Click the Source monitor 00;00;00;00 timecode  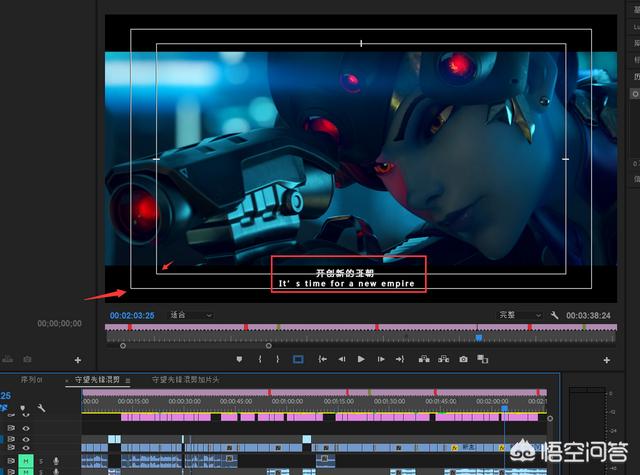tap(59, 324)
